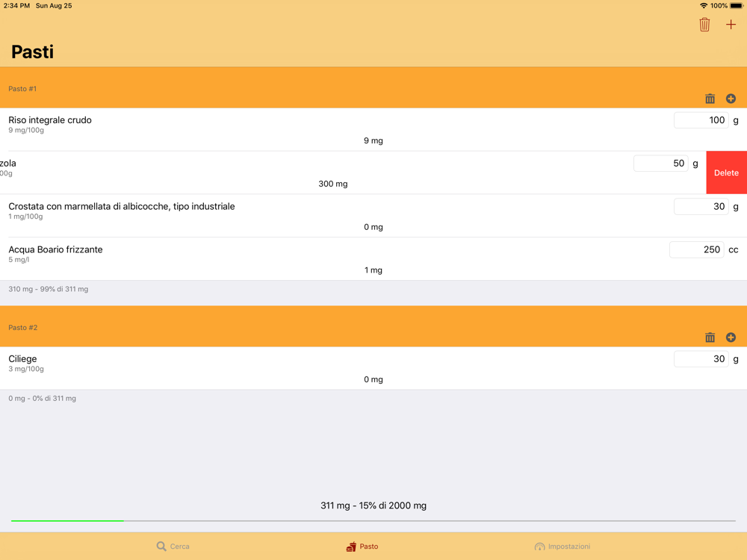This screenshot has height=560, width=747.
Task: Tap the Wi-Fi icon in the status bar
Action: click(x=704, y=6)
